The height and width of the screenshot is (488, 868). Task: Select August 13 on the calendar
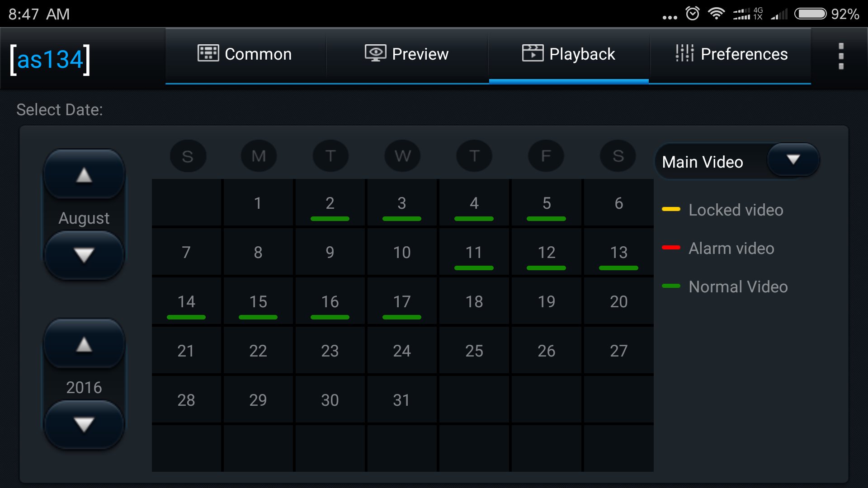(618, 253)
